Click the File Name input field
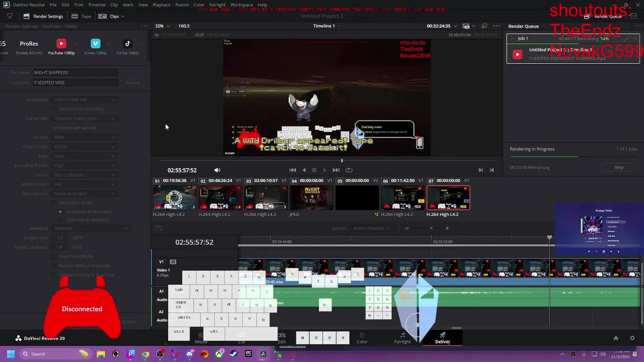Image resolution: width=644 pixels, height=362 pixels. pyautogui.click(x=75, y=72)
